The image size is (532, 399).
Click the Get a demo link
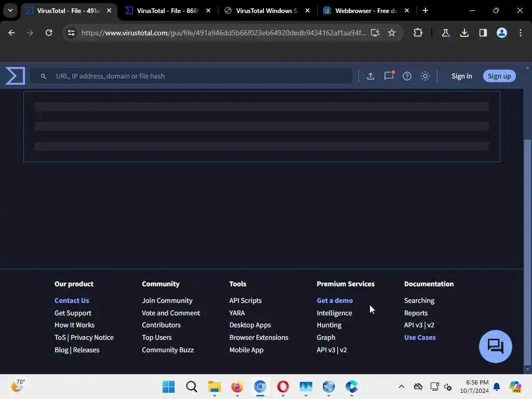335,300
